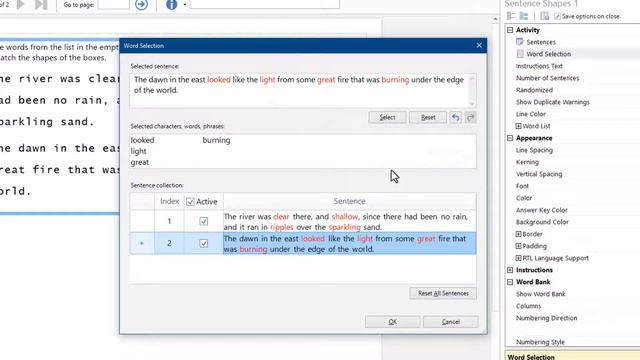Screen dimensions: 640x360
Task: Open the dropdown arrow beside the info icon
Action: click(185, 5)
